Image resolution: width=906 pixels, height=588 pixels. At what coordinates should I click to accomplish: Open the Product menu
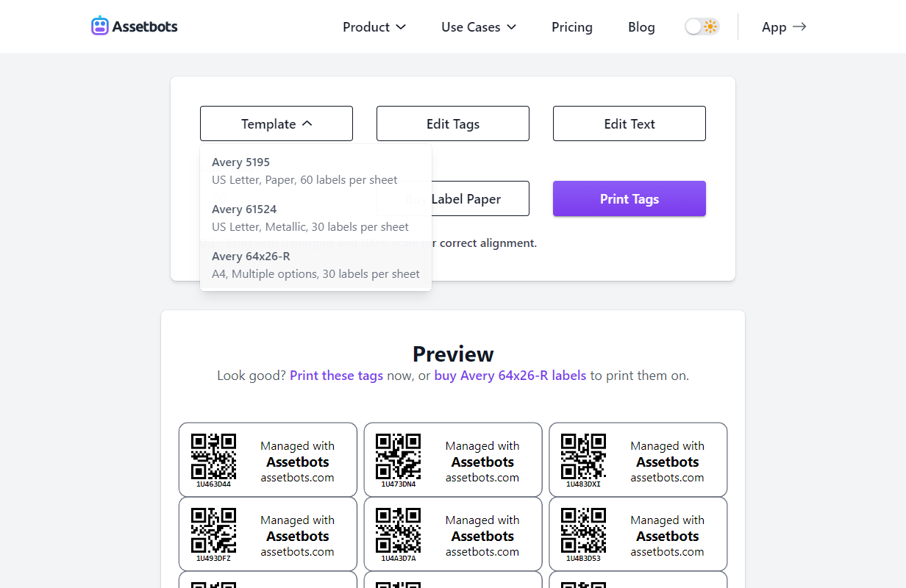click(374, 27)
